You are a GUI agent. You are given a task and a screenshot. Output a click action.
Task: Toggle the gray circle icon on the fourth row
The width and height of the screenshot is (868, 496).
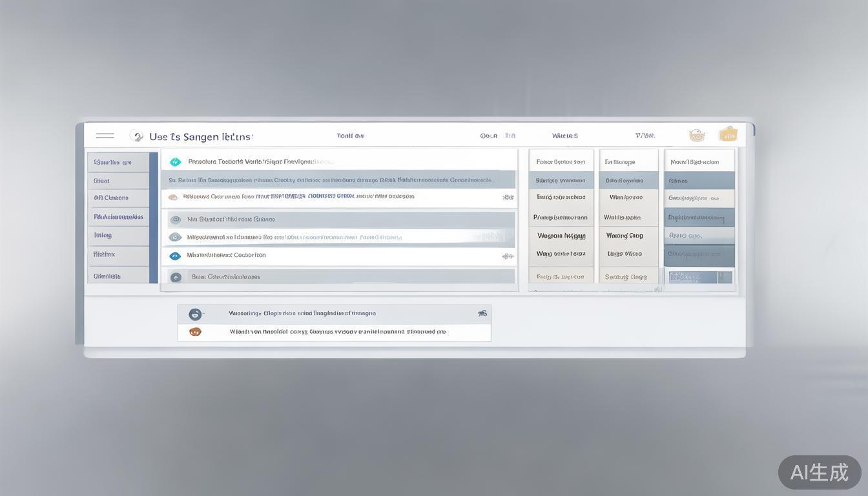pos(174,220)
